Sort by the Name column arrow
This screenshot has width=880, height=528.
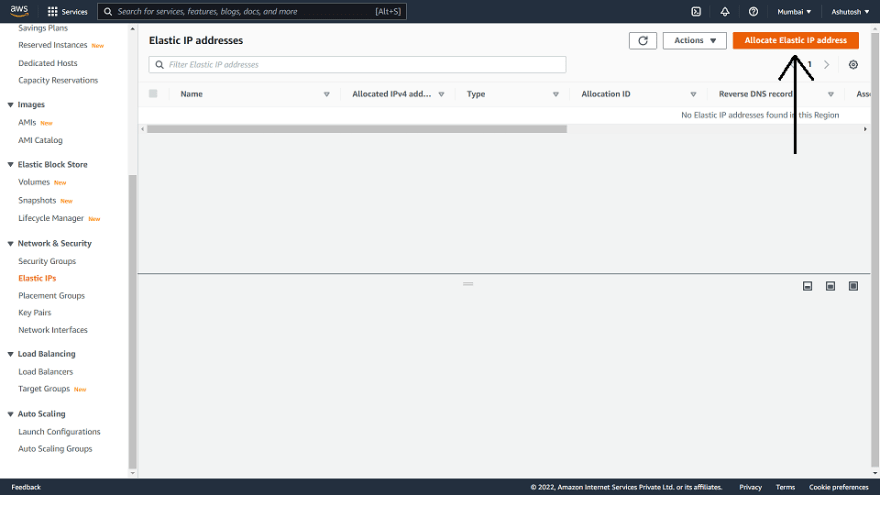(x=327, y=94)
